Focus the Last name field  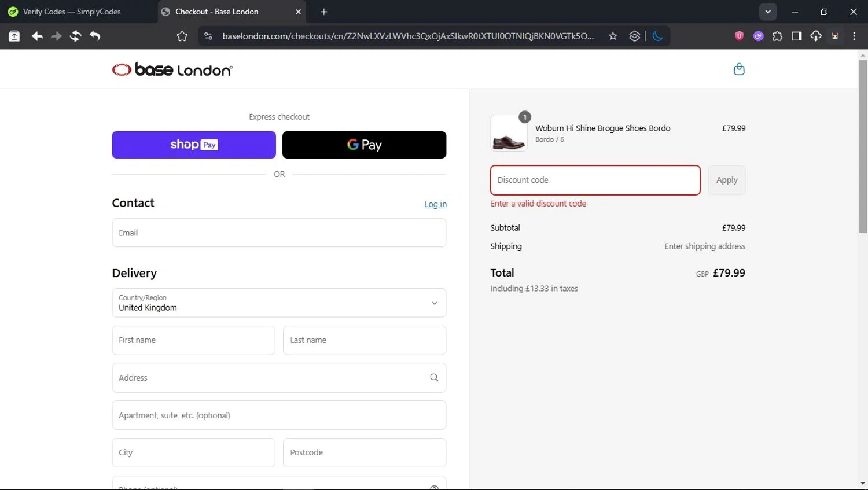tap(365, 340)
